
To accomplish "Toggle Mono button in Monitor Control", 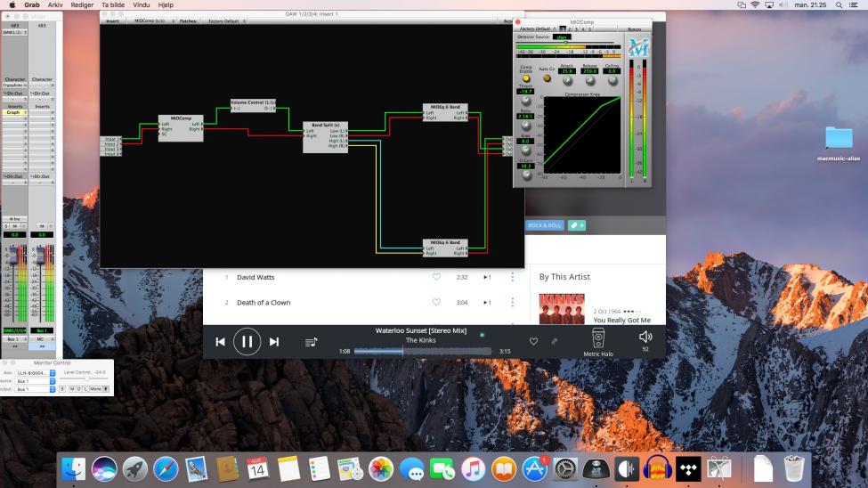I will pyautogui.click(x=95, y=389).
